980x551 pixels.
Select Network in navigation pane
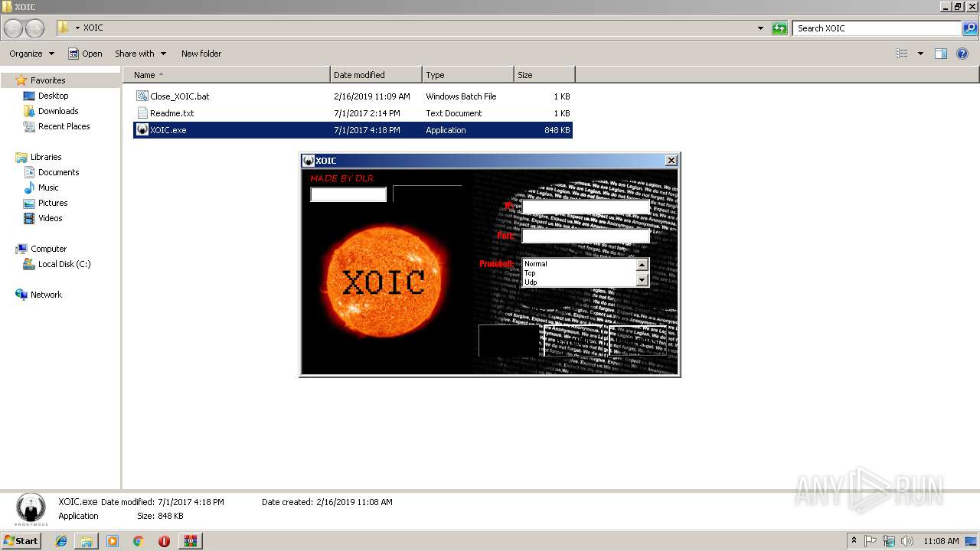click(x=46, y=295)
